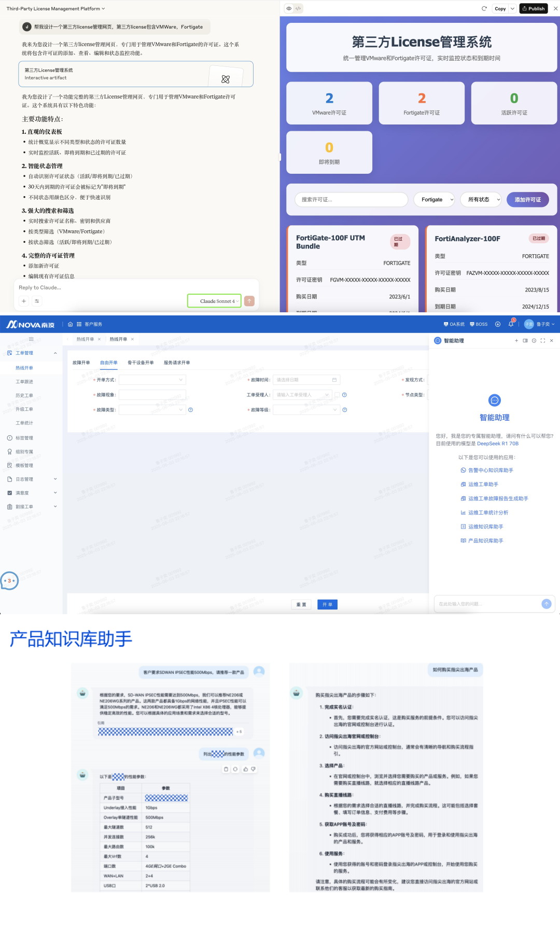Switch to preview eye toggle in artifact header
Screen dimensions: 560x927
pos(289,9)
